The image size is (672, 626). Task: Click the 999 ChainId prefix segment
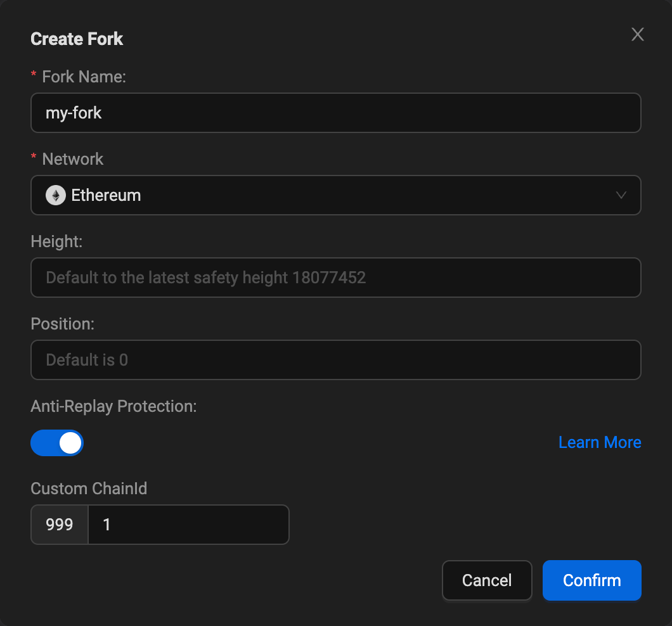coord(59,525)
